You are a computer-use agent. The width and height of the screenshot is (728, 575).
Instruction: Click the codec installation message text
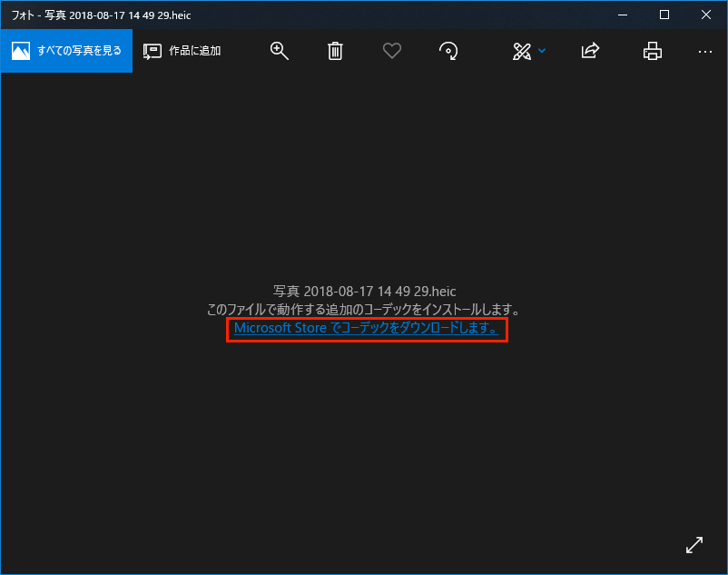[x=363, y=310]
